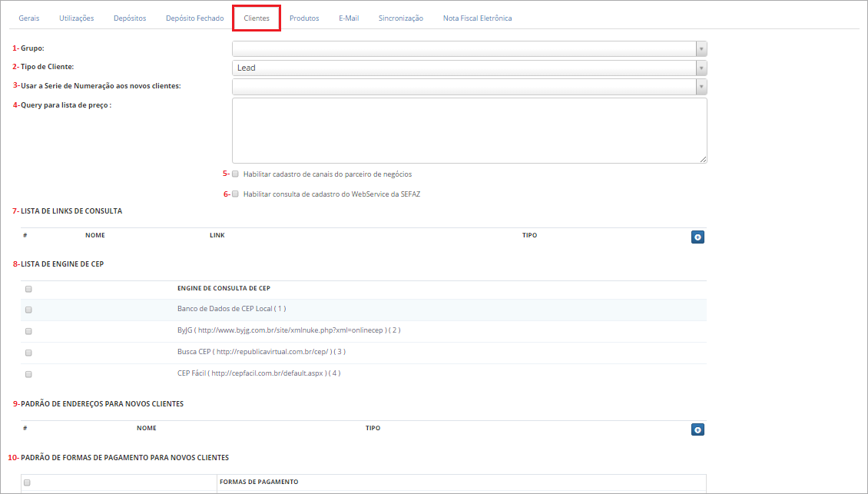Click TIPO header in Links de Consulta table
868x494 pixels.
point(529,235)
